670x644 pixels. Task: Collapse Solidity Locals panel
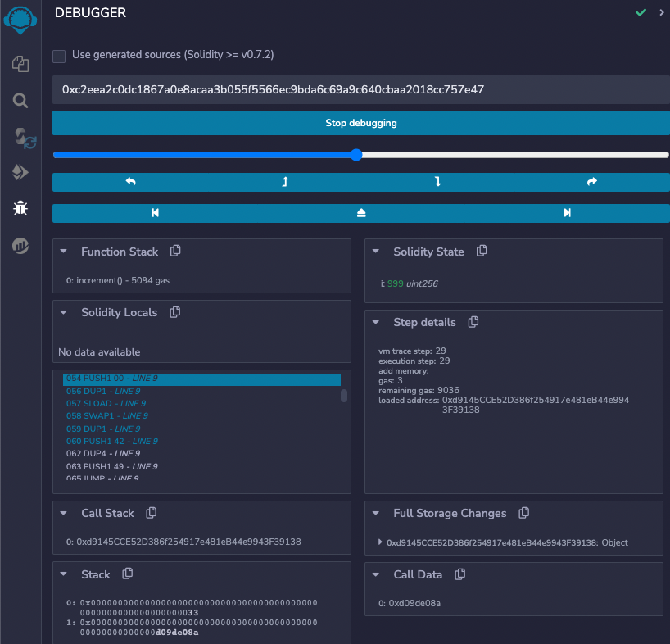[64, 312]
